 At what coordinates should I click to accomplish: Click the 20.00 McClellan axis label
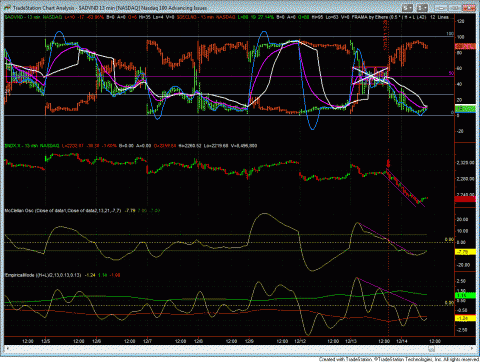pos(462,219)
